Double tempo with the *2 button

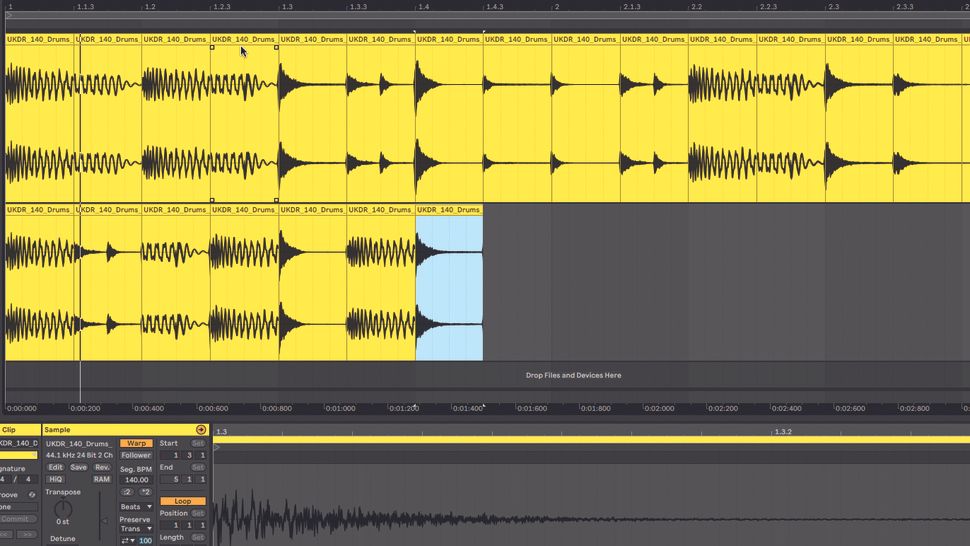tap(145, 492)
